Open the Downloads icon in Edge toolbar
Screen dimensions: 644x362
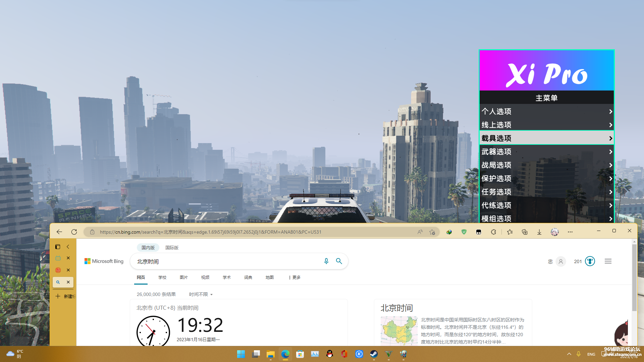tap(539, 232)
